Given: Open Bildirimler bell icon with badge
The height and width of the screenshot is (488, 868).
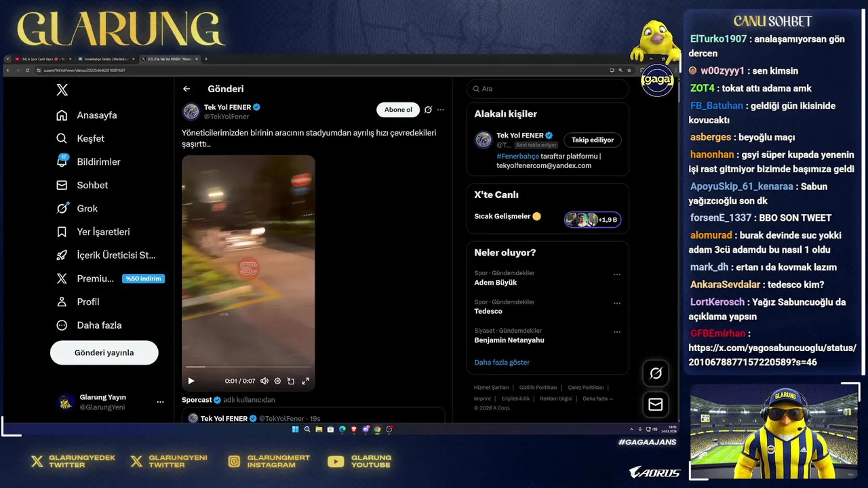Looking at the screenshot, I should (x=62, y=161).
